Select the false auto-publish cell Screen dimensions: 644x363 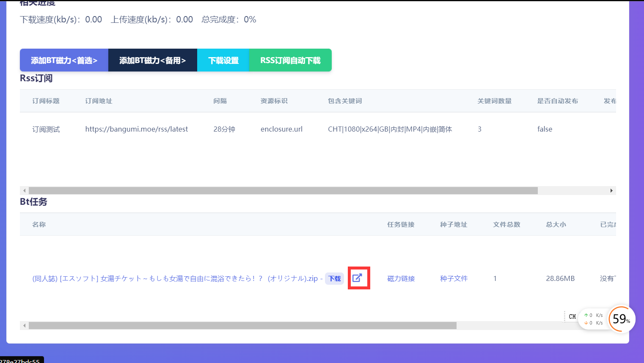tap(545, 129)
